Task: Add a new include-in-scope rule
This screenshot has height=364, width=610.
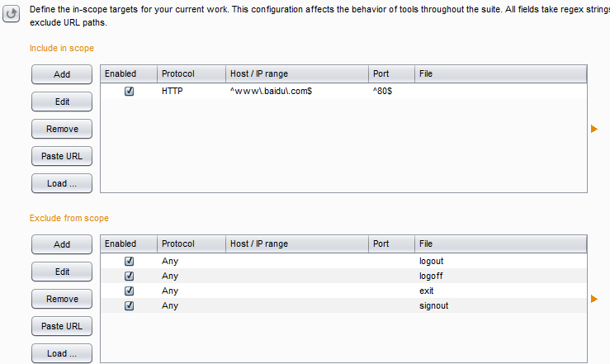Action: [x=62, y=74]
